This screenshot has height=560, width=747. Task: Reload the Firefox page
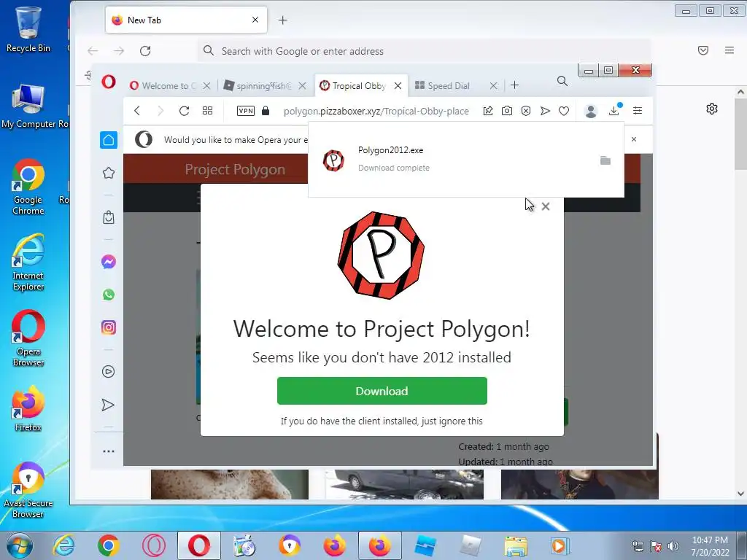pyautogui.click(x=145, y=51)
